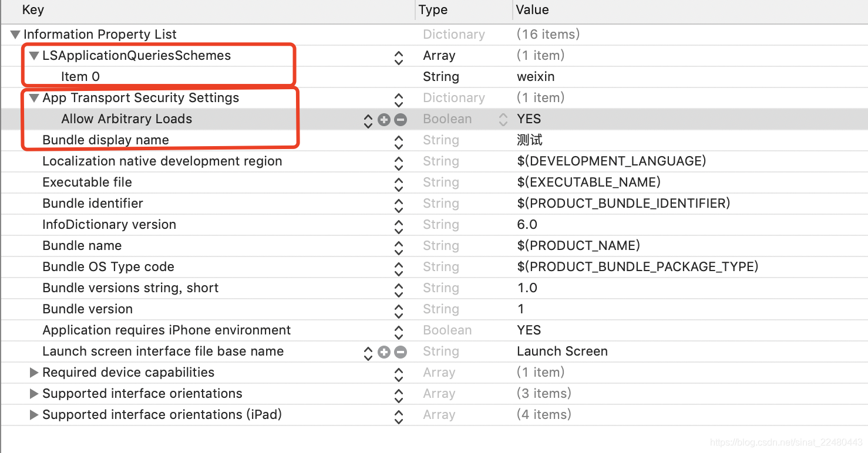The image size is (868, 453).
Task: Select the weixin value of Item 0
Action: 536,77
